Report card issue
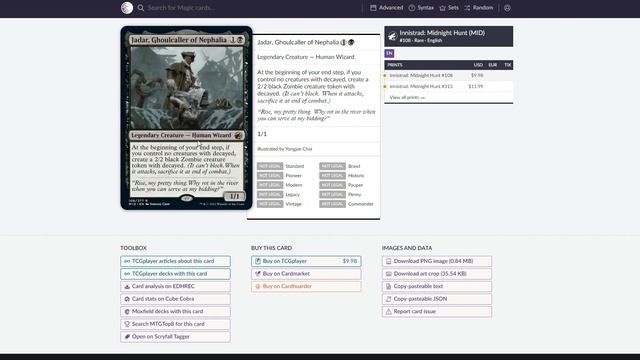640x360 pixels. tap(437, 311)
